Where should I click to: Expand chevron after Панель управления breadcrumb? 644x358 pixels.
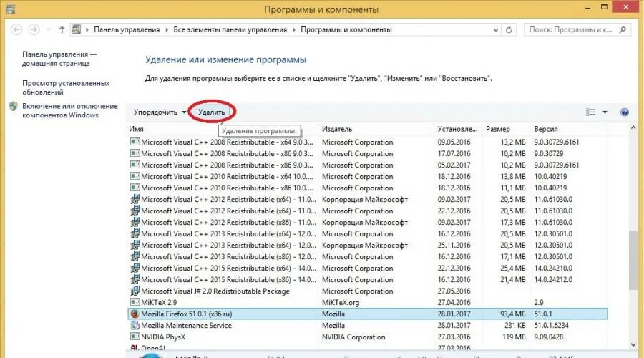click(x=167, y=29)
